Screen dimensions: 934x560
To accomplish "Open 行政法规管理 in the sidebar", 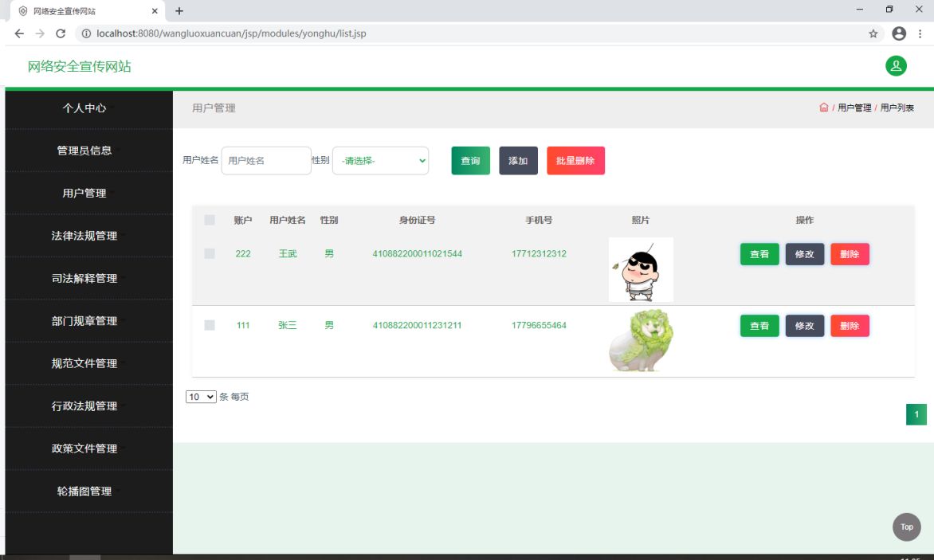I will 84,406.
